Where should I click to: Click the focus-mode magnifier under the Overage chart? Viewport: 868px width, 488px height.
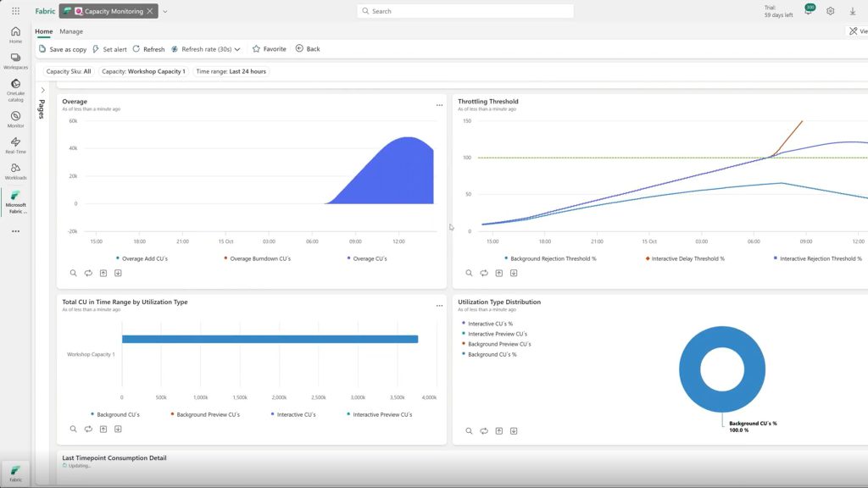(73, 273)
